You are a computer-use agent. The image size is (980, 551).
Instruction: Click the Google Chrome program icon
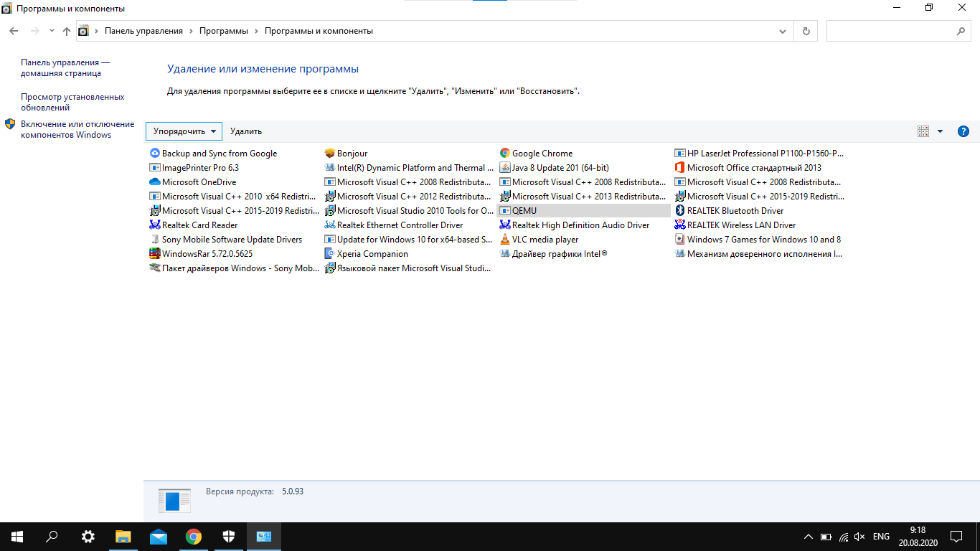pos(505,153)
